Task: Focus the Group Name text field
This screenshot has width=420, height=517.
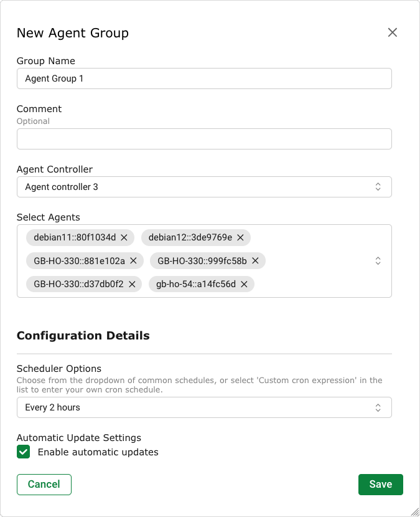Action: click(x=204, y=79)
